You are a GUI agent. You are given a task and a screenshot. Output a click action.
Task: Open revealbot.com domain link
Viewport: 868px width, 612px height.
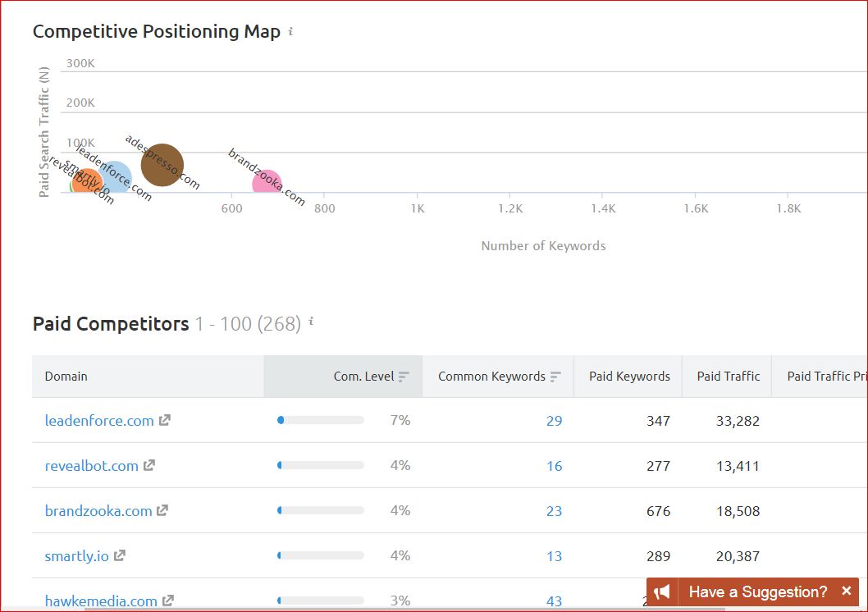[91, 466]
